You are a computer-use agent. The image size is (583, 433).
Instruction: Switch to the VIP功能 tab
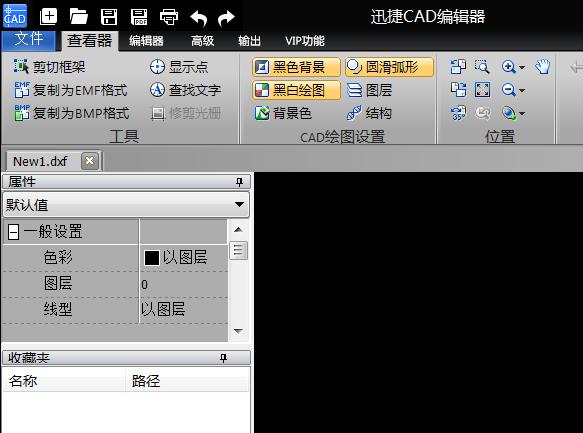pyautogui.click(x=305, y=41)
